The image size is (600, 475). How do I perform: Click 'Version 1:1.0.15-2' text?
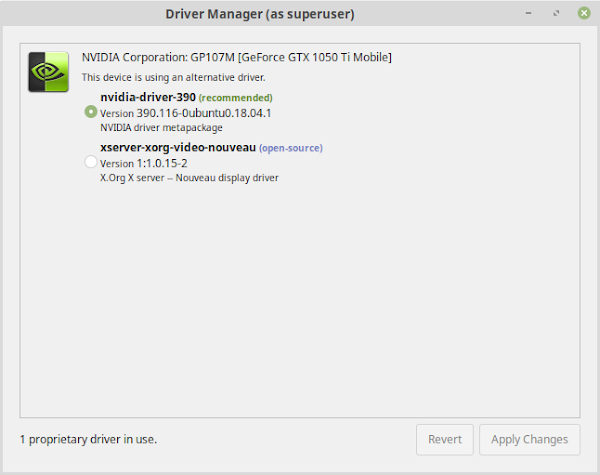[x=143, y=163]
